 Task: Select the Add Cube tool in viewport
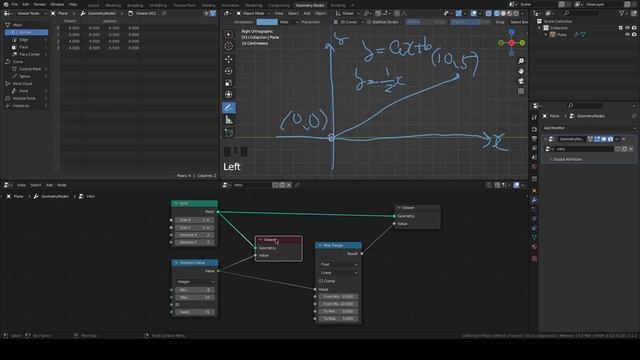click(x=229, y=133)
